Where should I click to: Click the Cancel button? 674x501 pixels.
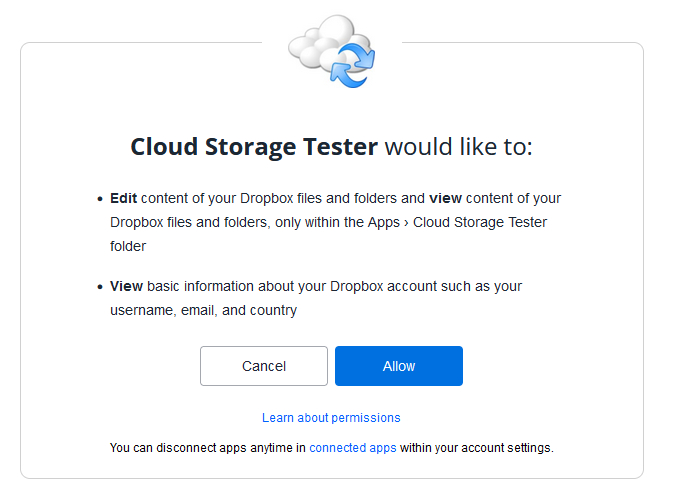263,366
